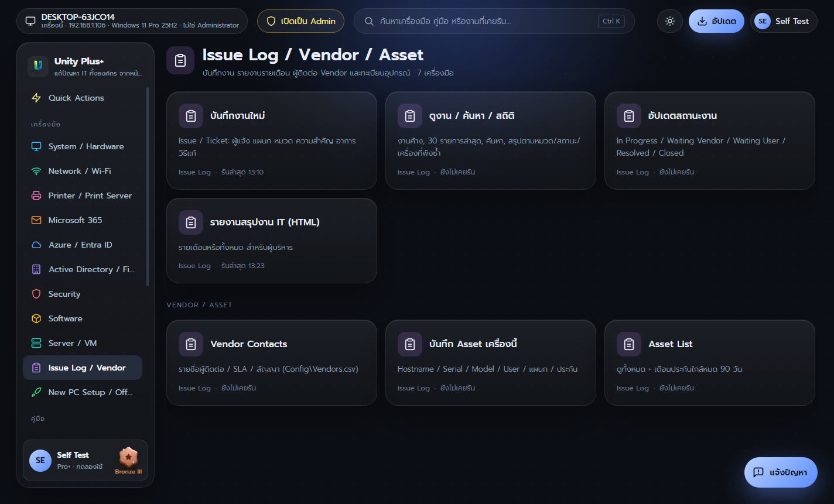Open the Self Test profile button at top
Viewport: 834px width, 504px height.
[x=784, y=21]
